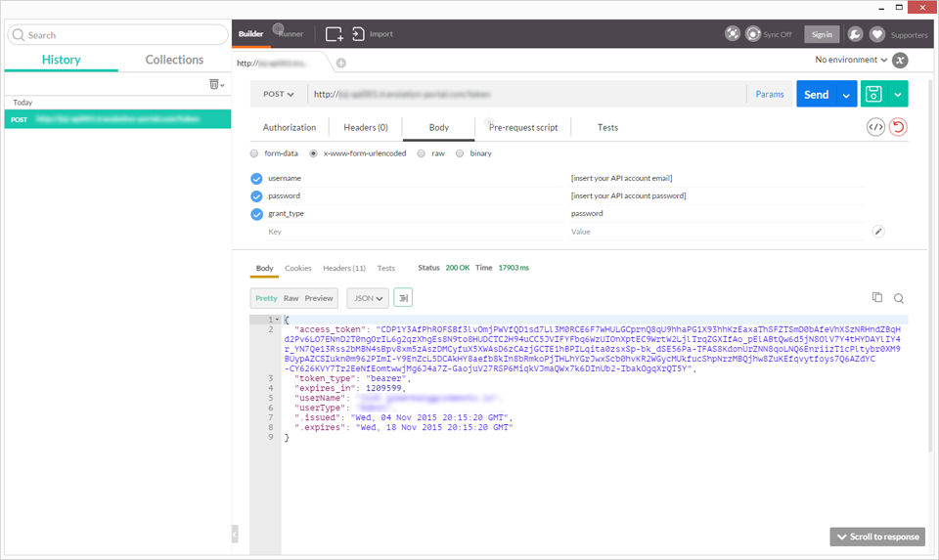This screenshot has width=939, height=560.
Task: Uncheck the password parameter checkbox
Action: pyautogui.click(x=256, y=196)
